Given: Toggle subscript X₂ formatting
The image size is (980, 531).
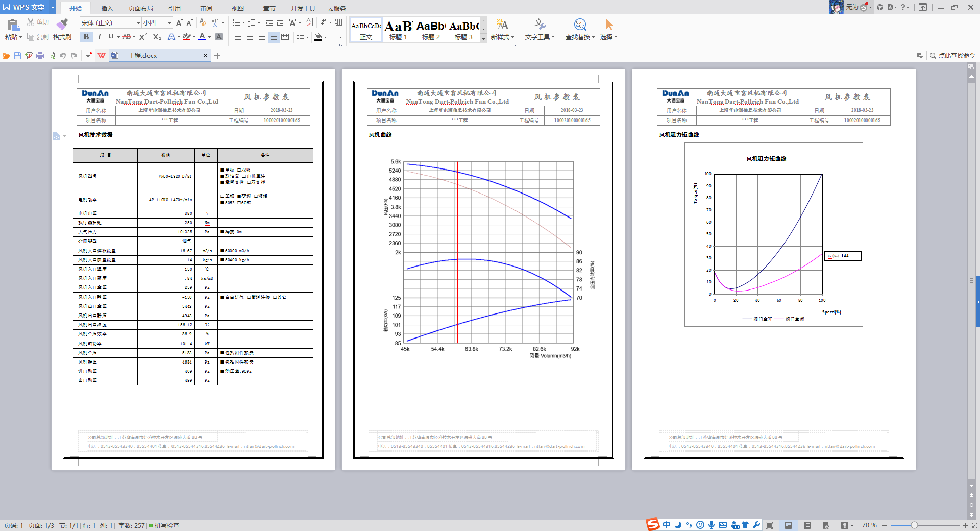Looking at the screenshot, I should click(x=157, y=37).
